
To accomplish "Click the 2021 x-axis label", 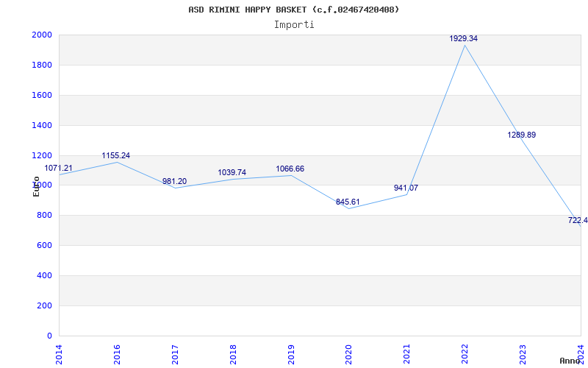I will tap(406, 354).
